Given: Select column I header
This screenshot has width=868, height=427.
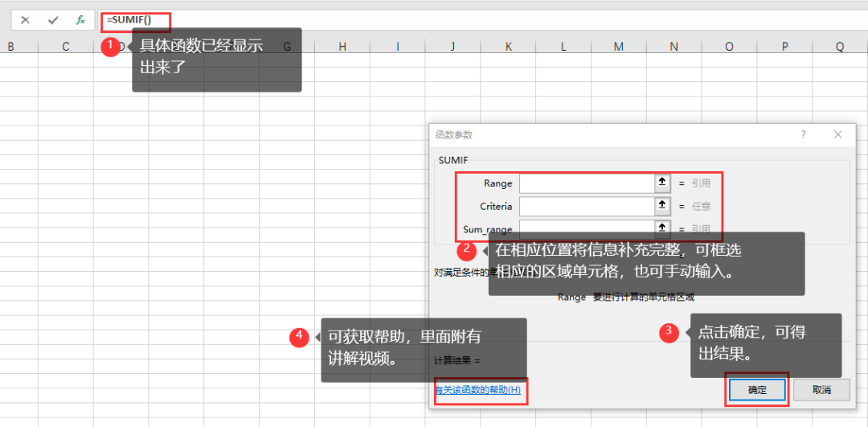Looking at the screenshot, I should point(398,47).
